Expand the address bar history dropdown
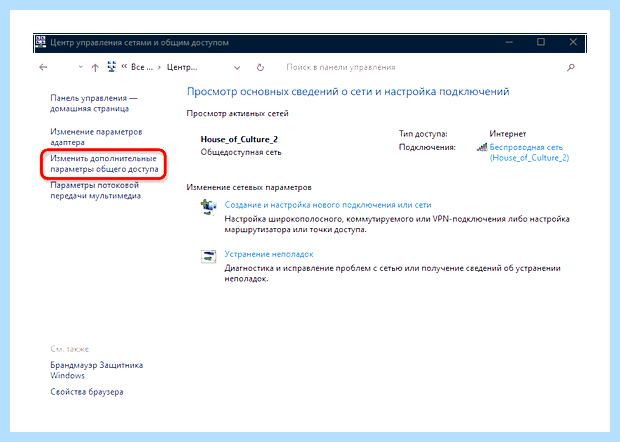The image size is (620, 442). (237, 68)
